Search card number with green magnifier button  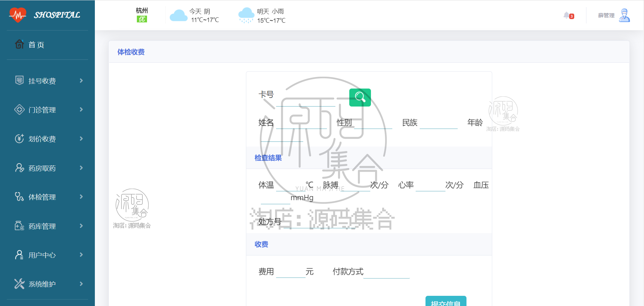[360, 97]
